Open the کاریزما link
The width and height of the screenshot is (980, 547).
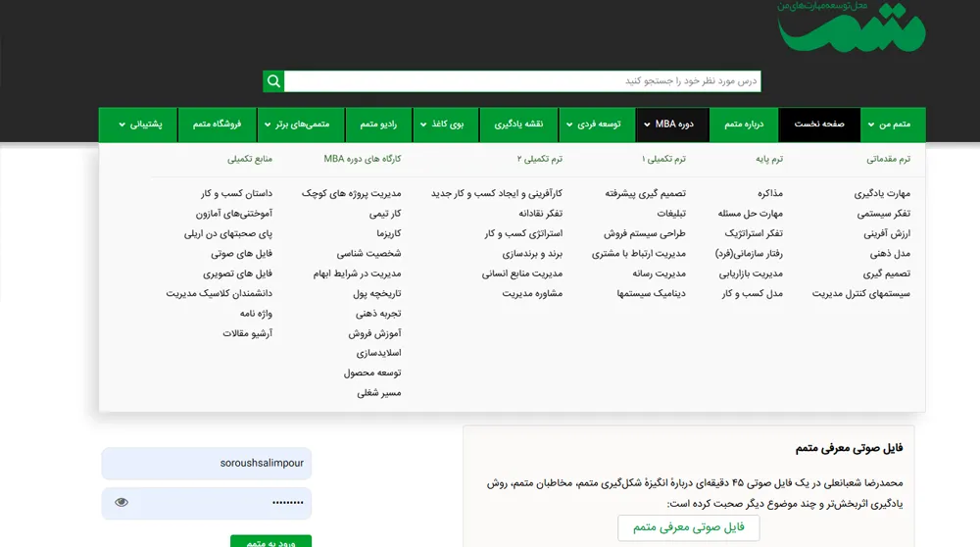tap(389, 234)
